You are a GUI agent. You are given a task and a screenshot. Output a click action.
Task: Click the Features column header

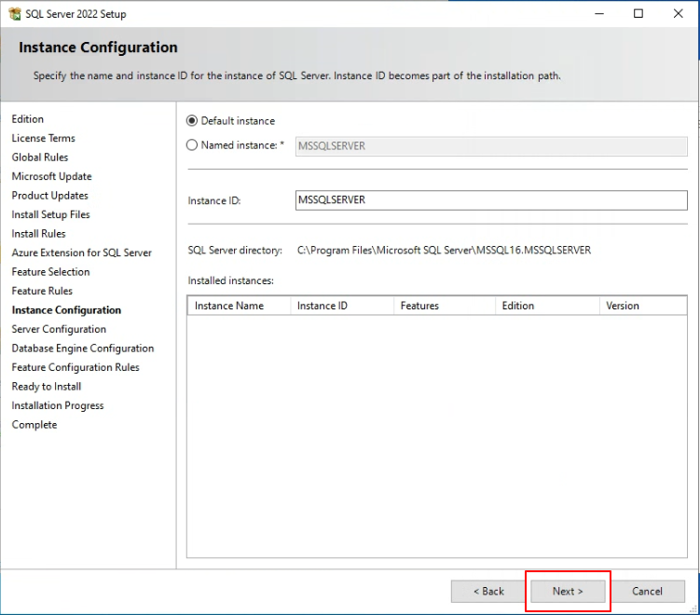point(445,306)
